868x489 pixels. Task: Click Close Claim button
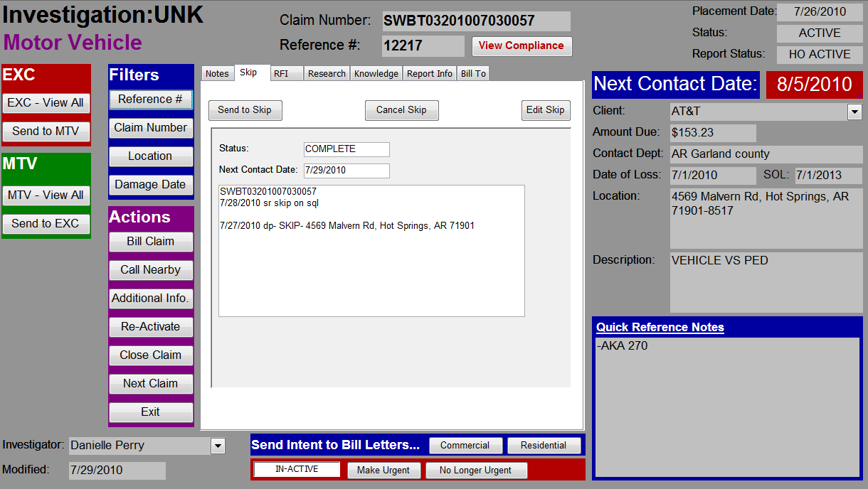pyautogui.click(x=151, y=355)
